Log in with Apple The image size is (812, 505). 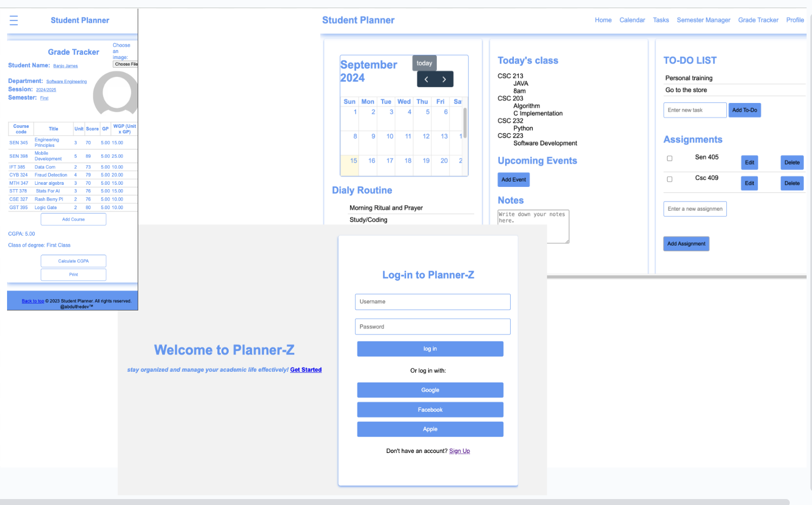[430, 429]
